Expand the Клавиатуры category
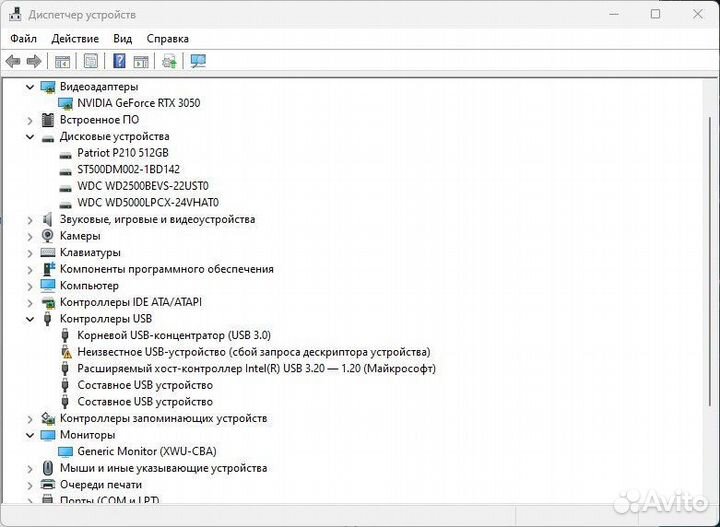This screenshot has height=527, width=720. 30,253
